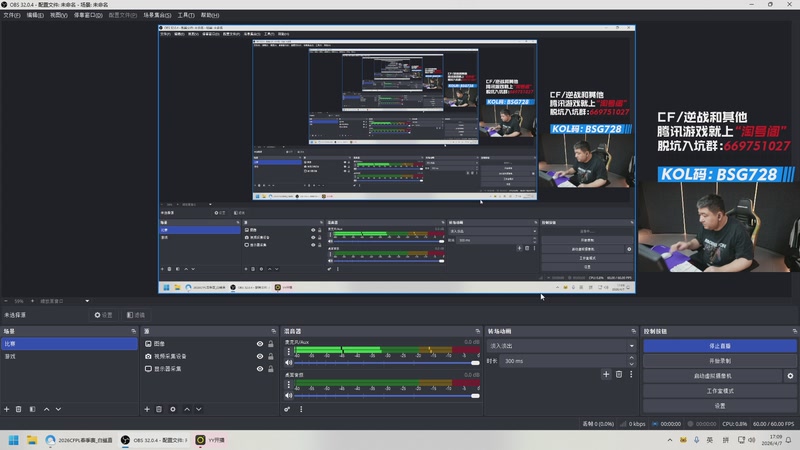This screenshot has width=800, height=450.
Task: Select the 游戏 scene
Action: [69, 356]
